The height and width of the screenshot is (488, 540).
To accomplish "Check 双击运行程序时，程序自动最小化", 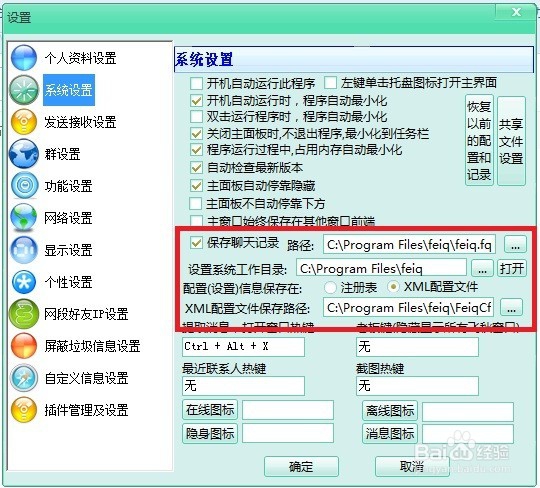I will pyautogui.click(x=196, y=117).
